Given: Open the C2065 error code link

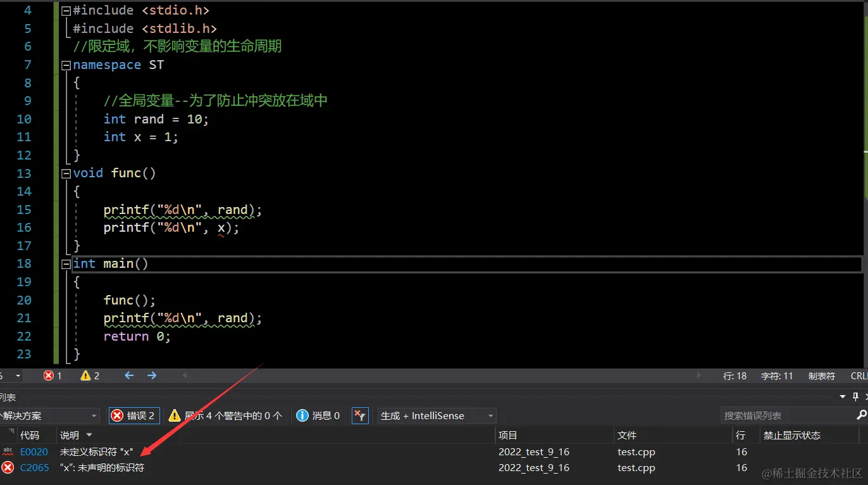Looking at the screenshot, I should (x=34, y=467).
